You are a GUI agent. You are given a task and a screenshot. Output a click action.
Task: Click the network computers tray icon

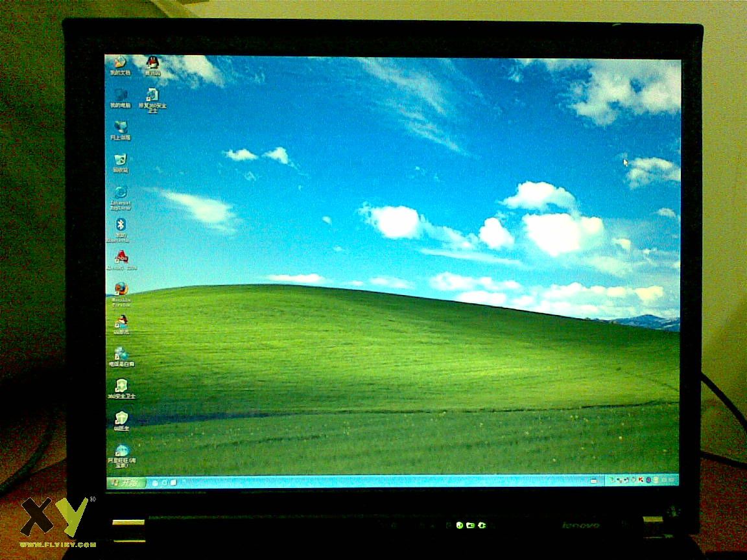point(621,480)
